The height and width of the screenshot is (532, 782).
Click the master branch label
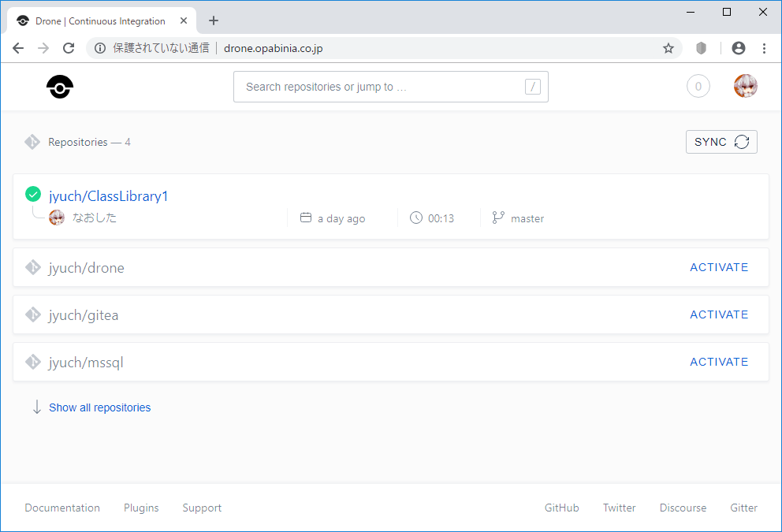pyautogui.click(x=527, y=218)
